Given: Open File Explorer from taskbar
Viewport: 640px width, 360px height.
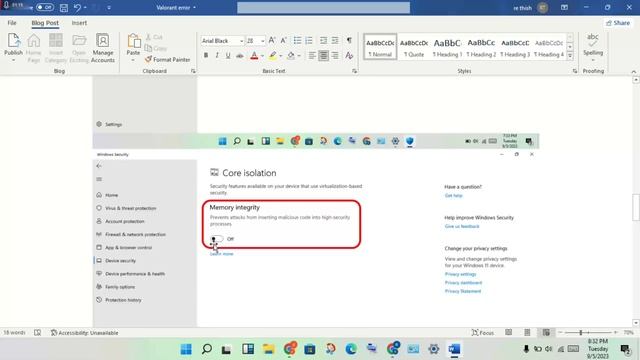Looking at the screenshot, I should point(268,349).
